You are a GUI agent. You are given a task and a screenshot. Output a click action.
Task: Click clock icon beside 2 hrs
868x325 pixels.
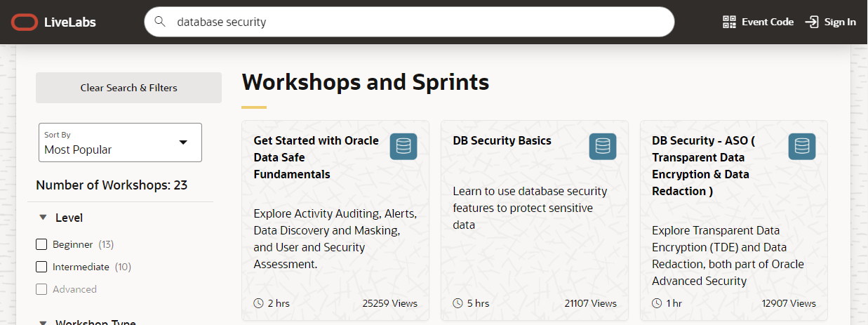[x=259, y=303]
